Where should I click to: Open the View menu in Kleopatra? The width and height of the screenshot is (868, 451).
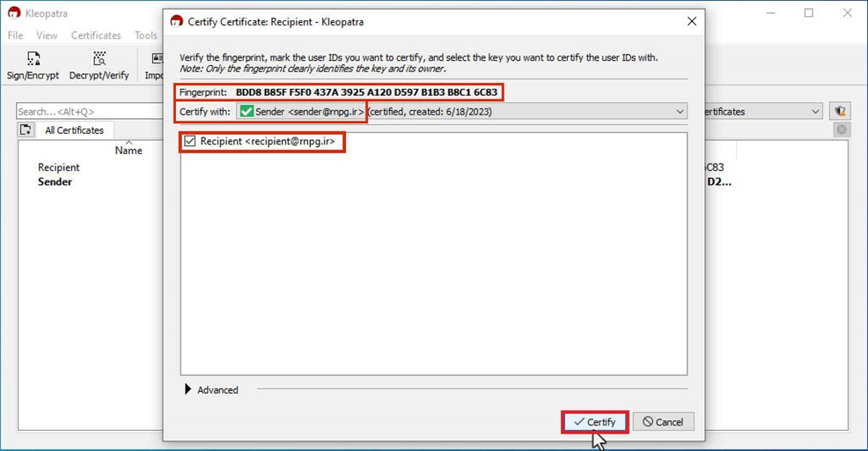click(x=47, y=35)
